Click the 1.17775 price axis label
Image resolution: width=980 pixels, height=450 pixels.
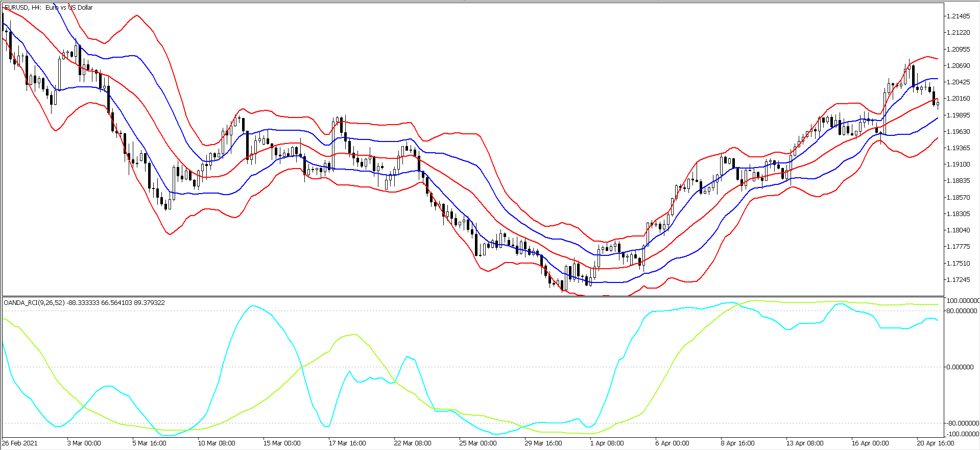pyautogui.click(x=958, y=247)
